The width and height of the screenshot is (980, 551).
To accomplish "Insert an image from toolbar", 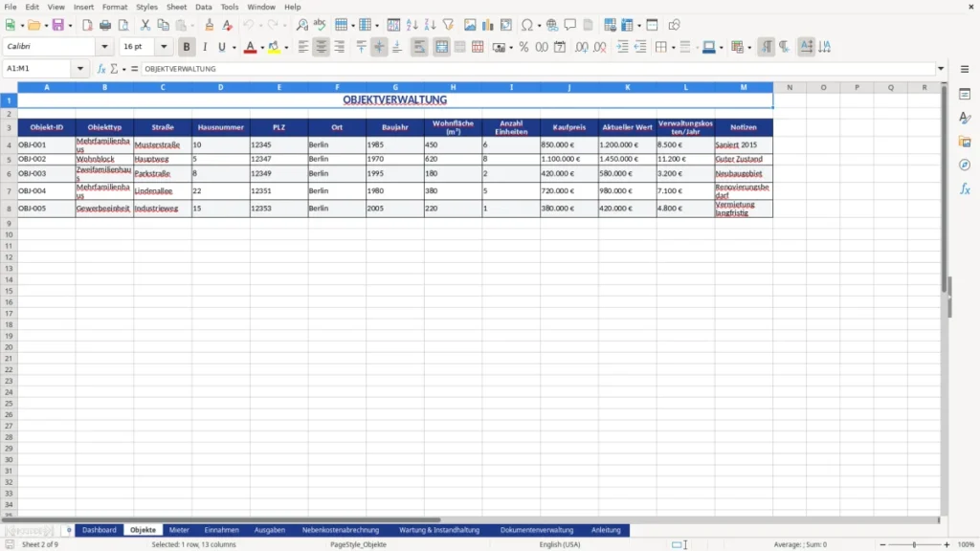I will [470, 25].
